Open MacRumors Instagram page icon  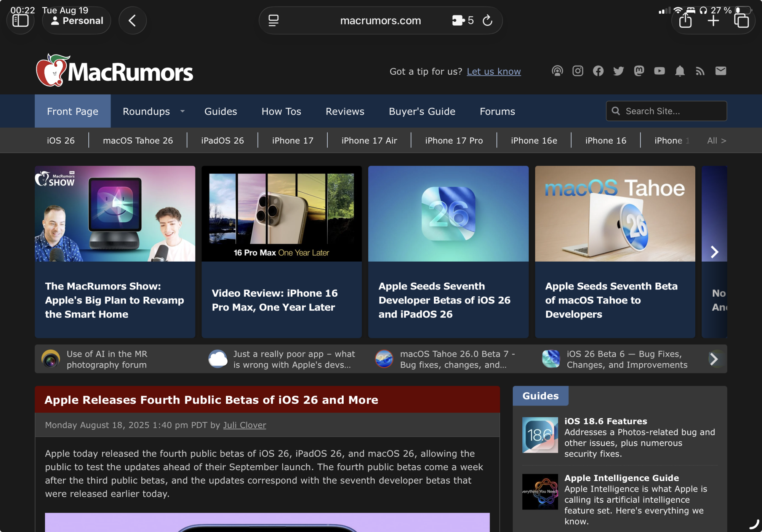pos(578,71)
